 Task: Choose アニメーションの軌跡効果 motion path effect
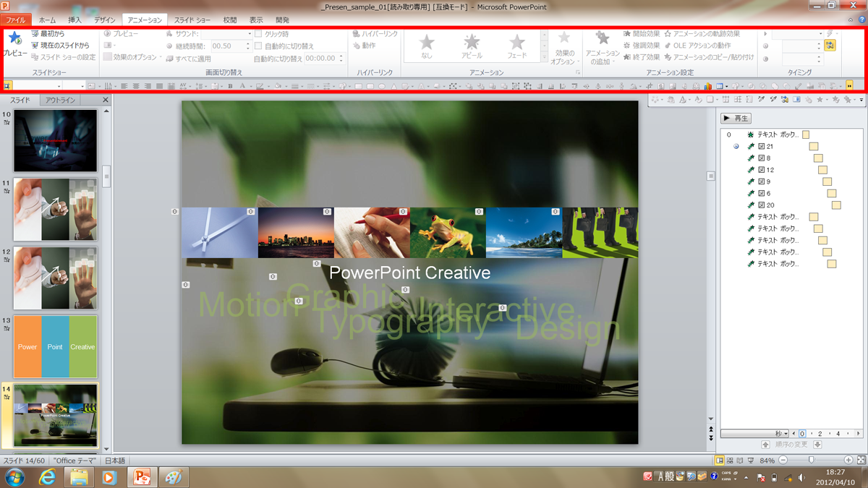pyautogui.click(x=702, y=34)
